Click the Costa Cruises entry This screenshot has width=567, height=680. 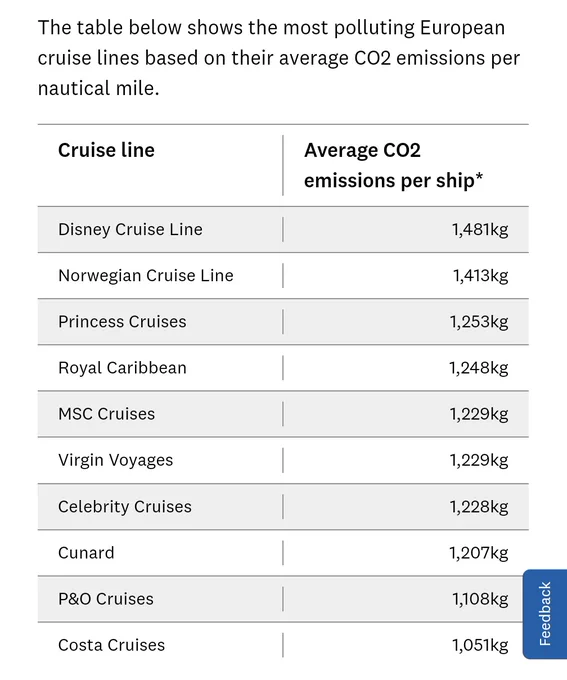(x=111, y=645)
